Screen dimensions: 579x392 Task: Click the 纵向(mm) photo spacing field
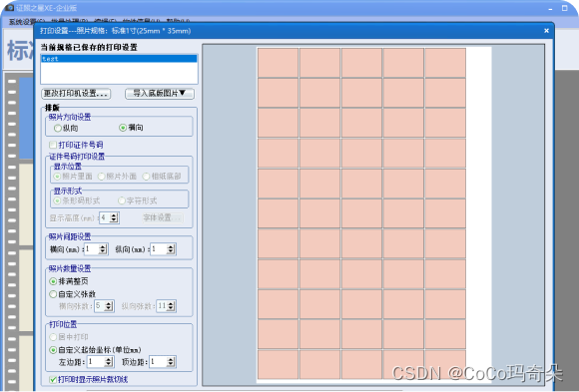159,249
